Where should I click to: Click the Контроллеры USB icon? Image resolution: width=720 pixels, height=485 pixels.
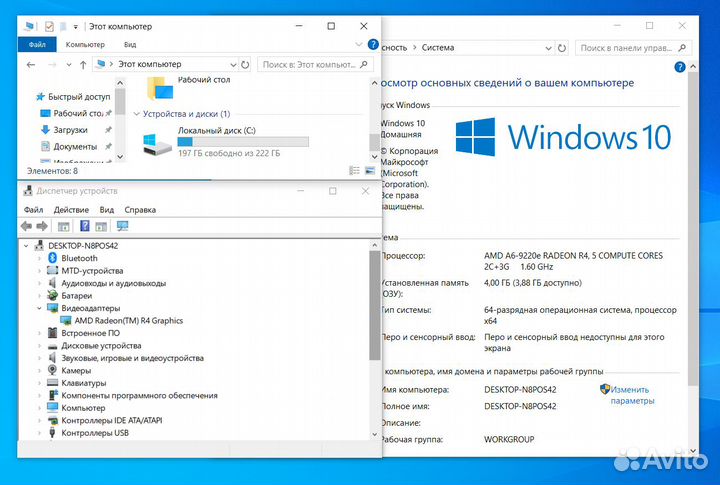tap(52, 433)
